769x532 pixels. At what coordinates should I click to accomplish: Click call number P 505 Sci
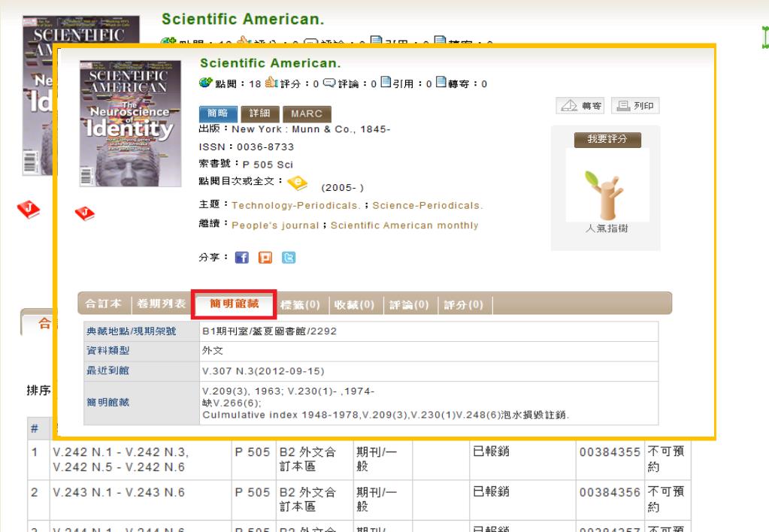268,165
